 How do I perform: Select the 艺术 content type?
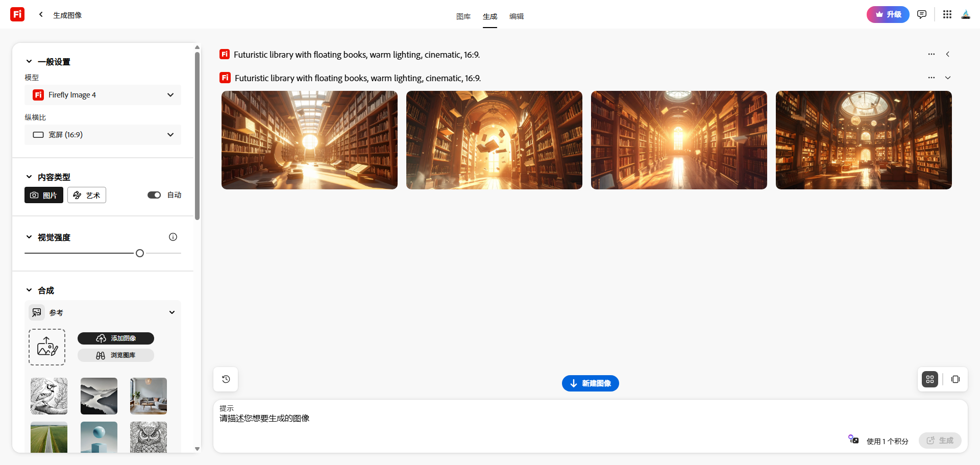point(87,195)
